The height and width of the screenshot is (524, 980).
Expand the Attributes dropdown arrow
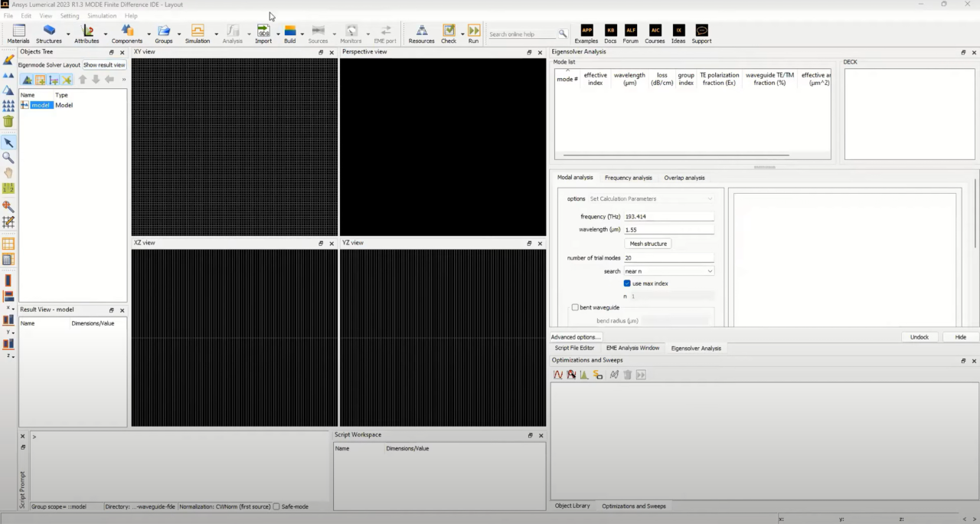(105, 34)
